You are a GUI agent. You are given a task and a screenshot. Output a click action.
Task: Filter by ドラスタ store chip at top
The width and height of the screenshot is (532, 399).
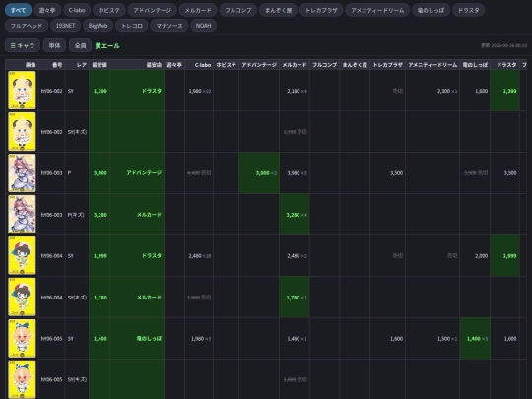click(x=468, y=10)
